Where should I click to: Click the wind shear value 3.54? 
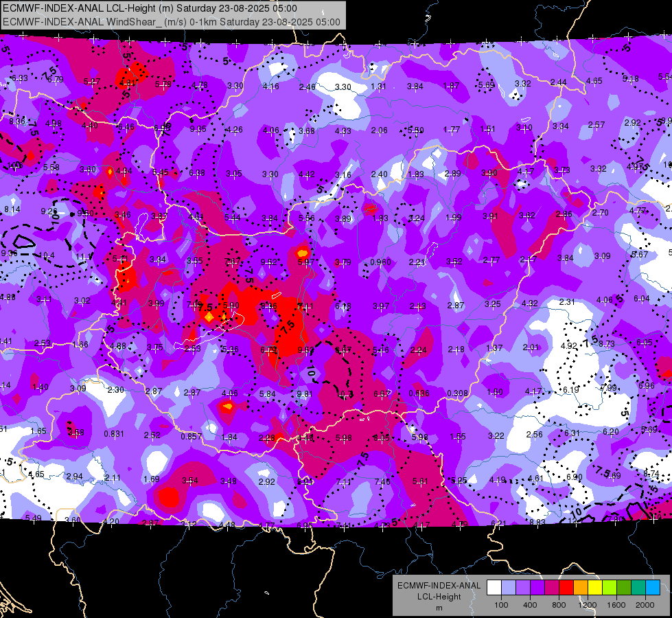coord(190,481)
